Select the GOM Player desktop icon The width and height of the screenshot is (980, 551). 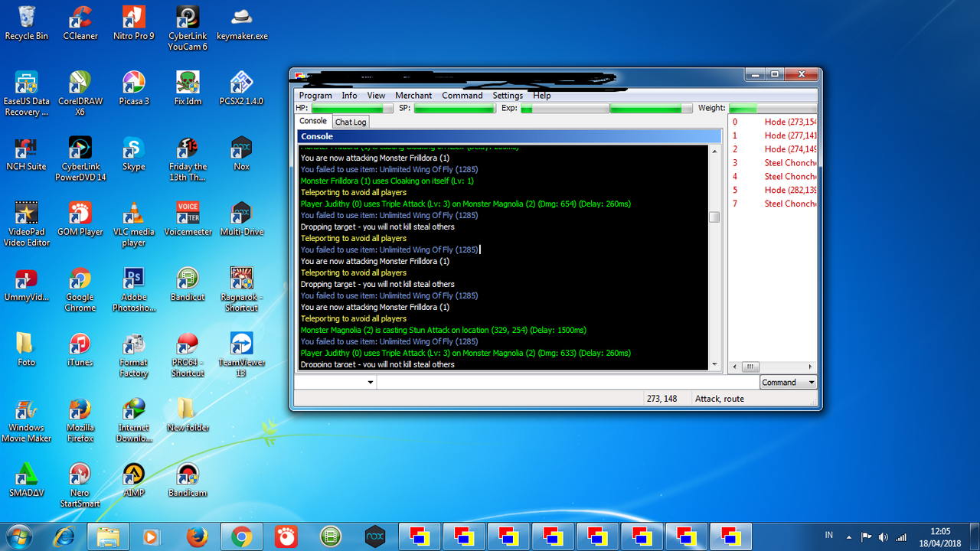tap(80, 218)
